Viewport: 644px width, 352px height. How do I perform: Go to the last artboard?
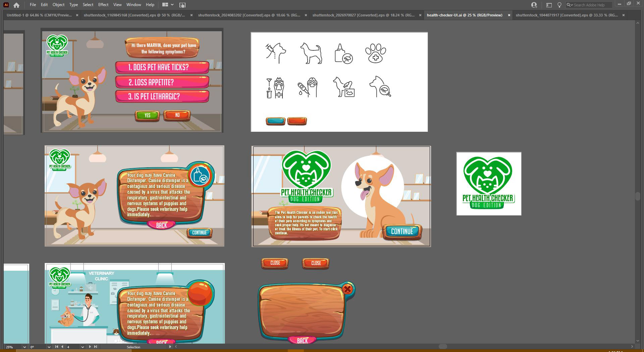[96, 347]
